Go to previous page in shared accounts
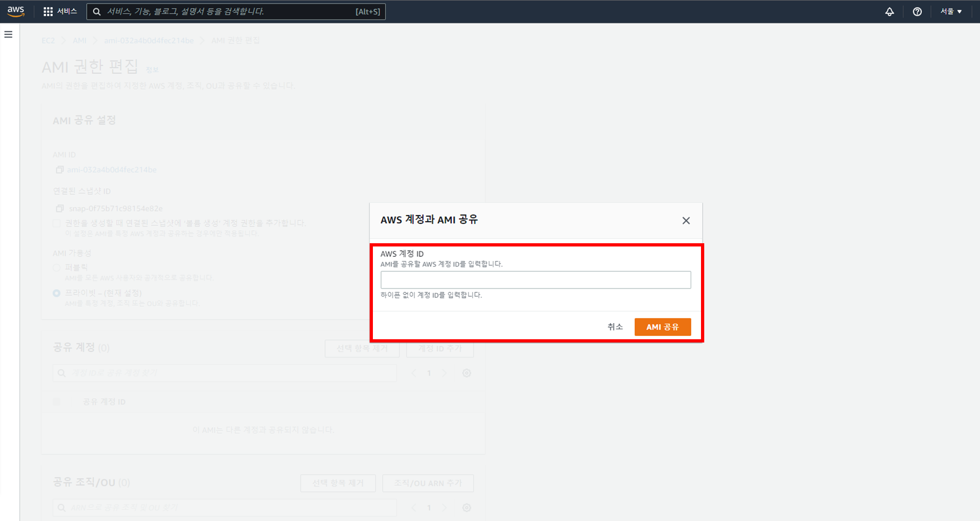This screenshot has width=980, height=521. tap(414, 373)
